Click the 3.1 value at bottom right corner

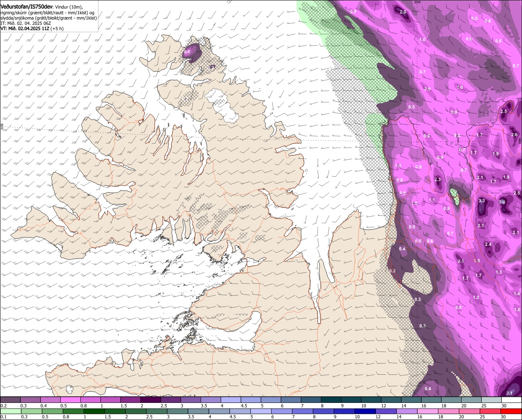509,393
